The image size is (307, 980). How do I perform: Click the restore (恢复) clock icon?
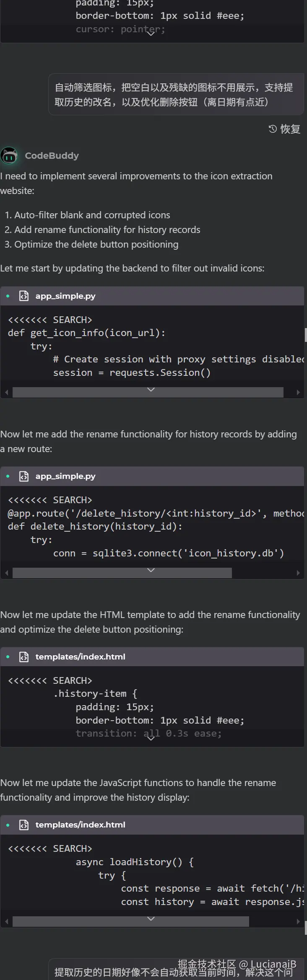(273, 129)
